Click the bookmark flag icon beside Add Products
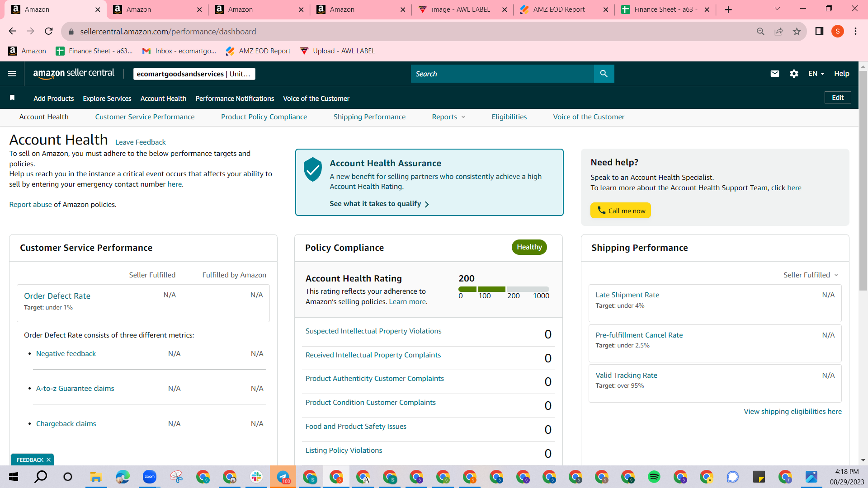Viewport: 868px width, 488px height. (x=12, y=98)
